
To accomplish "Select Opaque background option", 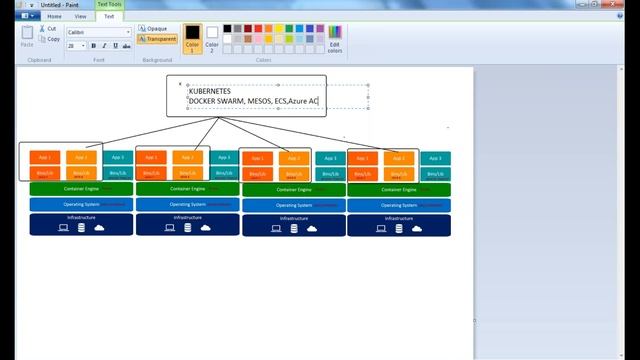I will [x=153, y=29].
